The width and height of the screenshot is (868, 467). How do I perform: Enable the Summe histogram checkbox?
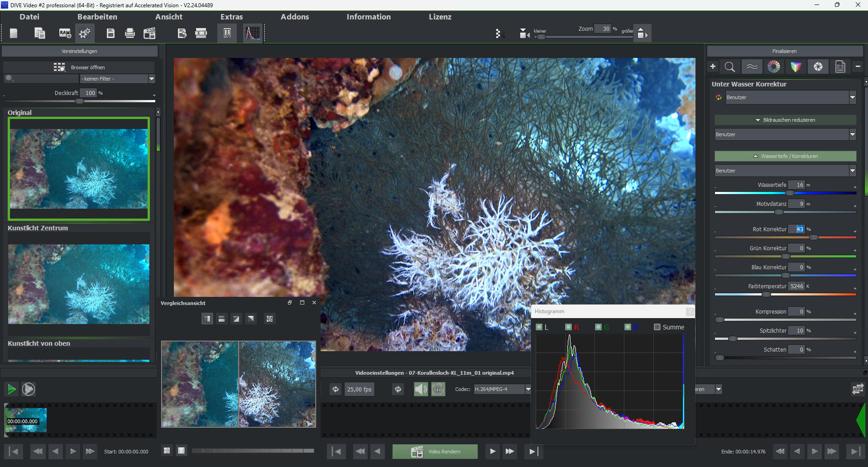(657, 327)
